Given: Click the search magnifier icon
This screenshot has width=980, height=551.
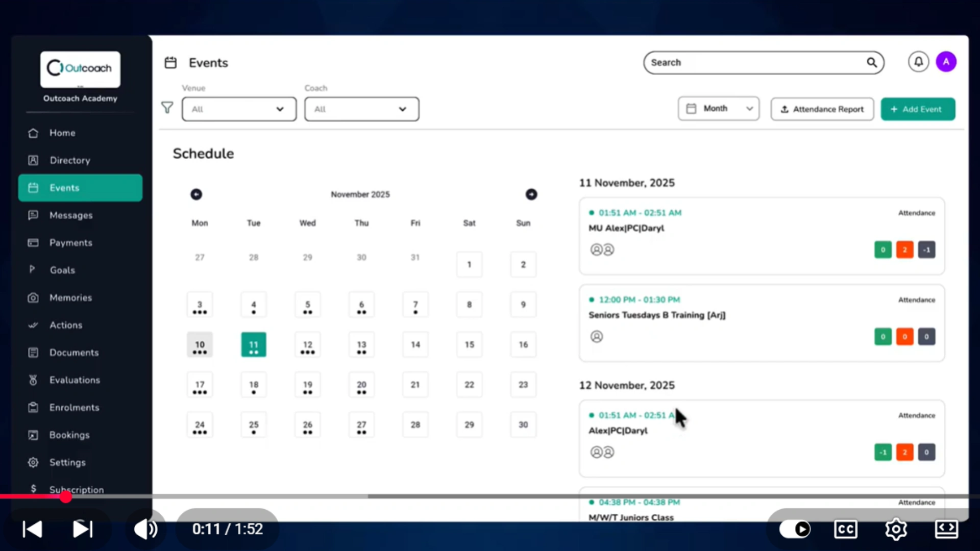Looking at the screenshot, I should click(x=872, y=62).
